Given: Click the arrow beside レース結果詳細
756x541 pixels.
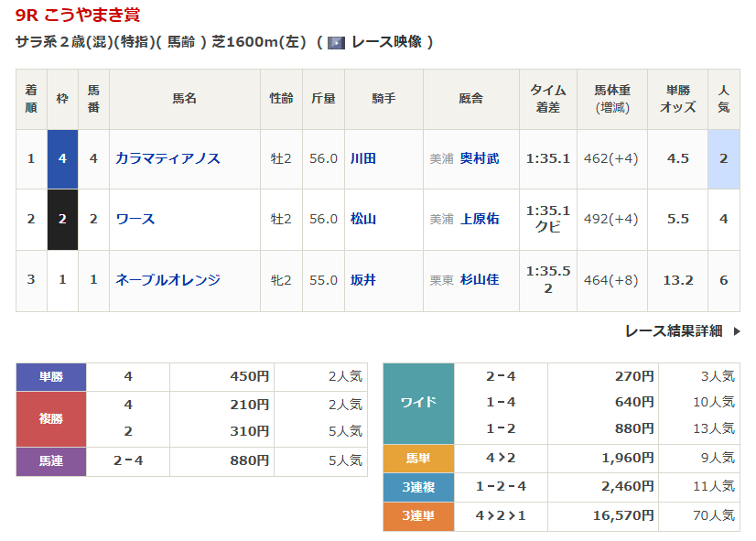Looking at the screenshot, I should click(x=737, y=331).
